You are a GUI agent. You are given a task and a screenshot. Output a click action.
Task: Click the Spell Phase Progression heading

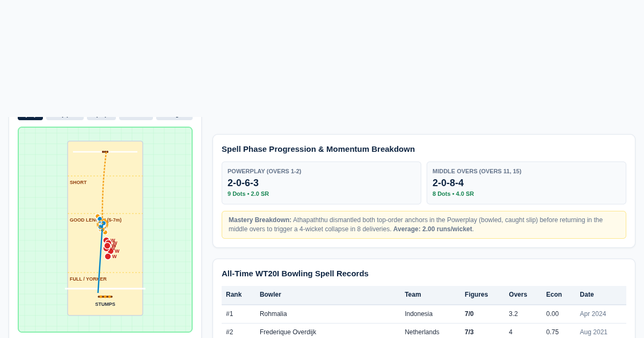coord(318,149)
